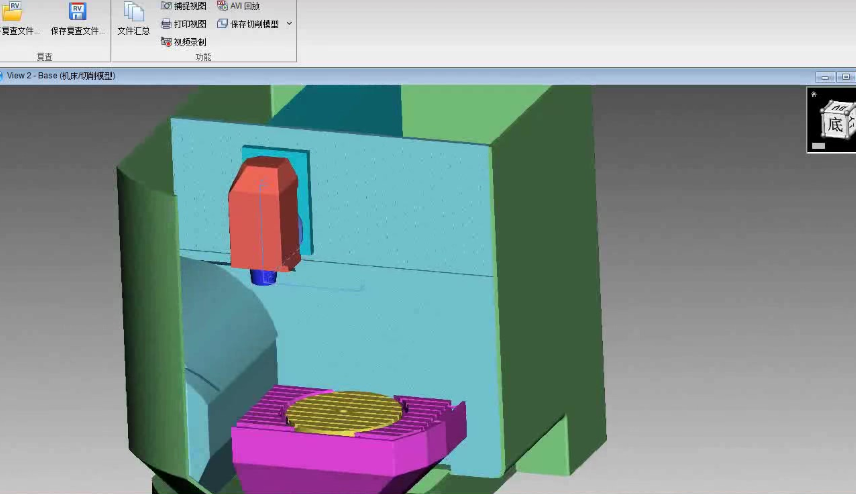Click the home icon in the view cube
Viewport: 856px width, 494px height.
click(814, 95)
